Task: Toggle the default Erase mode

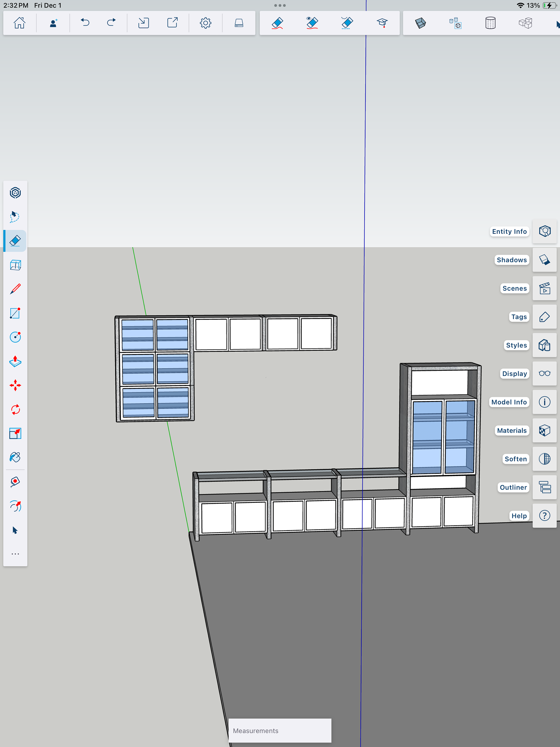Action: pyautogui.click(x=277, y=23)
